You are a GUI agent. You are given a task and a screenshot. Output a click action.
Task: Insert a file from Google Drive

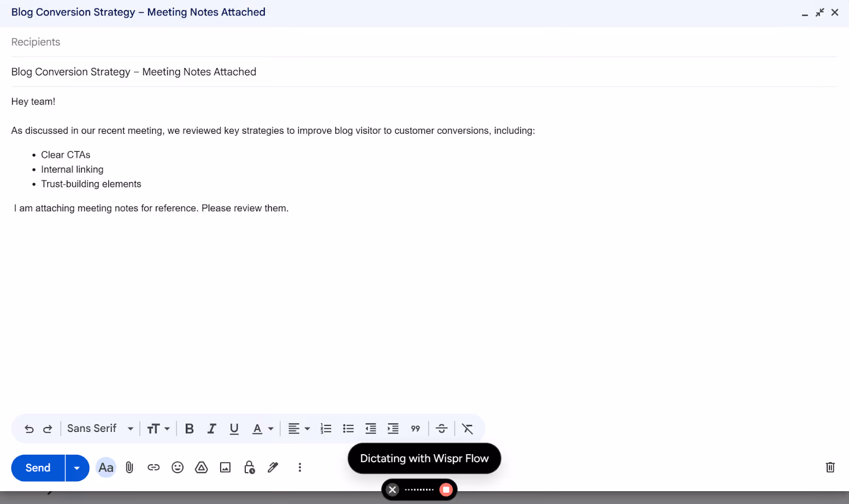[x=201, y=467]
